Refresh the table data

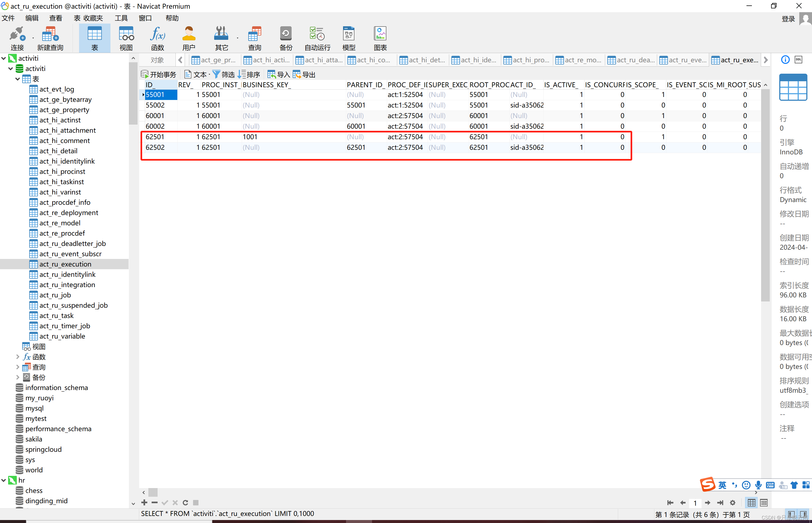tap(185, 502)
